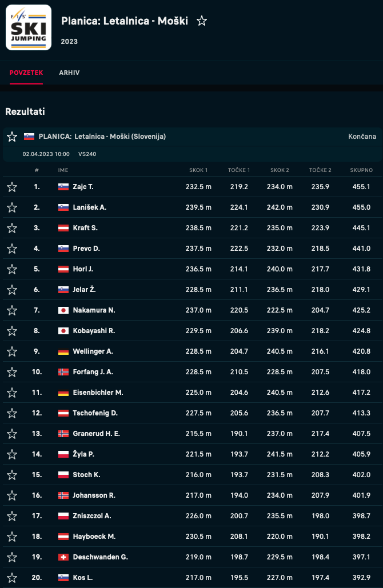Mark Eisenbichler M. as favorite
Viewport: 383px width, 588px height.
tap(12, 393)
